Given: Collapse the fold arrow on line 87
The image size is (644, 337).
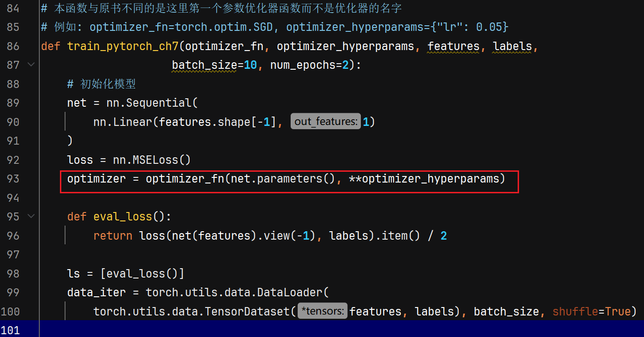Looking at the screenshot, I should tap(31, 65).
